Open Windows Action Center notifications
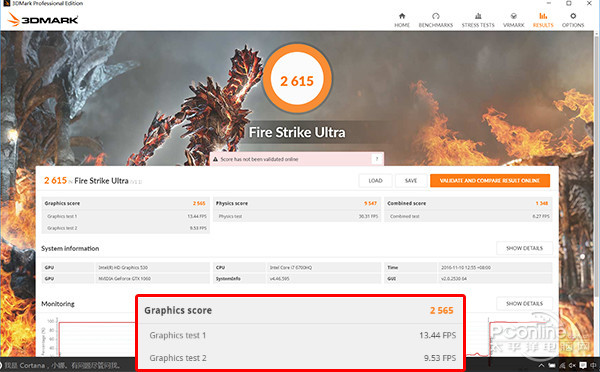 click(x=583, y=365)
